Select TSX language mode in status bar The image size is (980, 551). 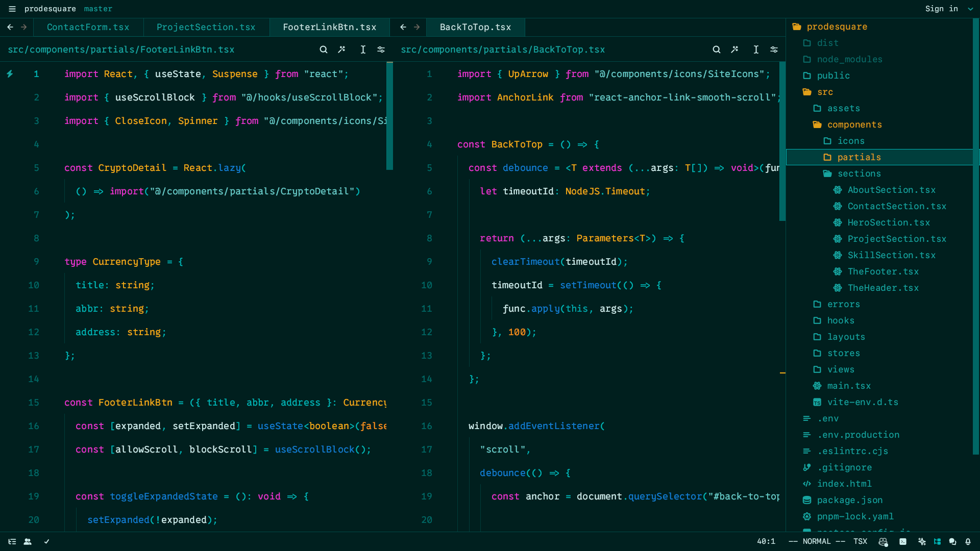pyautogui.click(x=860, y=542)
